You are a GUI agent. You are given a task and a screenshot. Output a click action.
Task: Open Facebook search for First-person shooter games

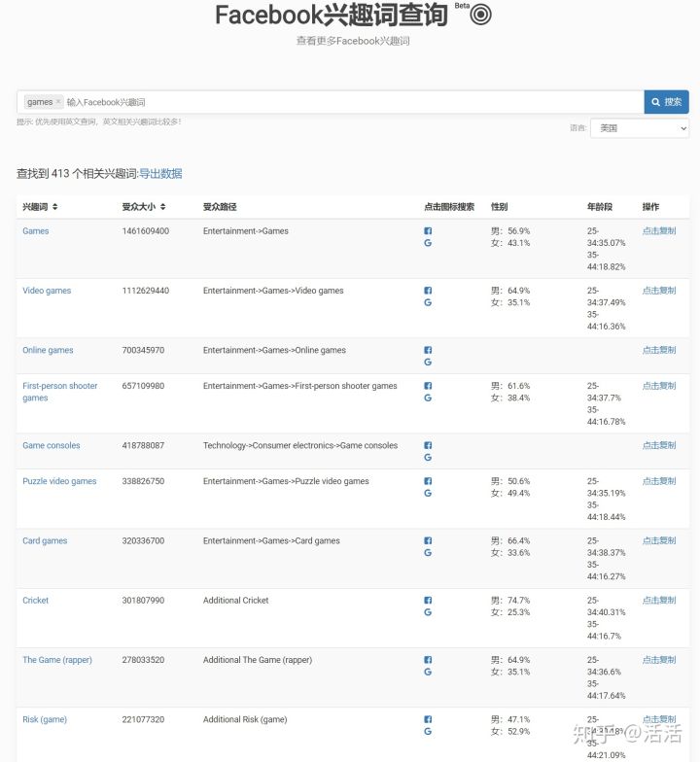428,386
